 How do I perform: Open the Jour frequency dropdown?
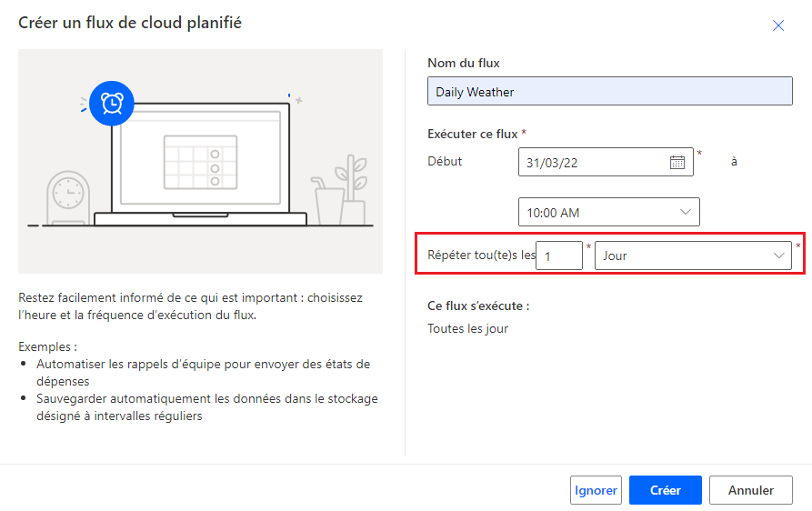coord(693,255)
